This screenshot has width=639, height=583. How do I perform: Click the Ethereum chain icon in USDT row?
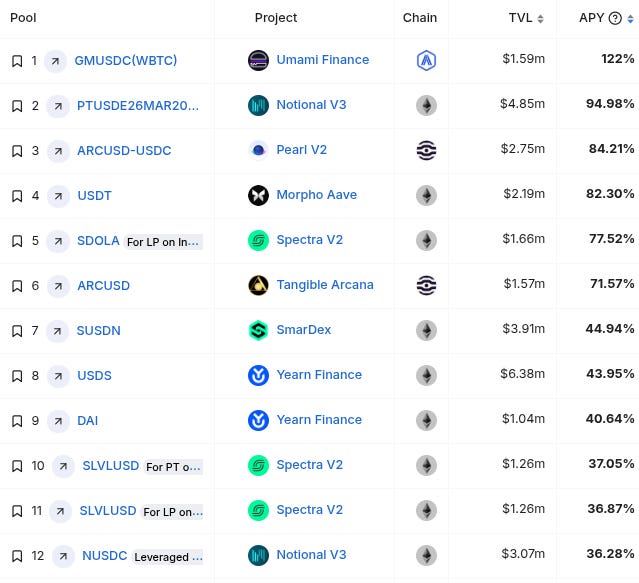coord(426,196)
